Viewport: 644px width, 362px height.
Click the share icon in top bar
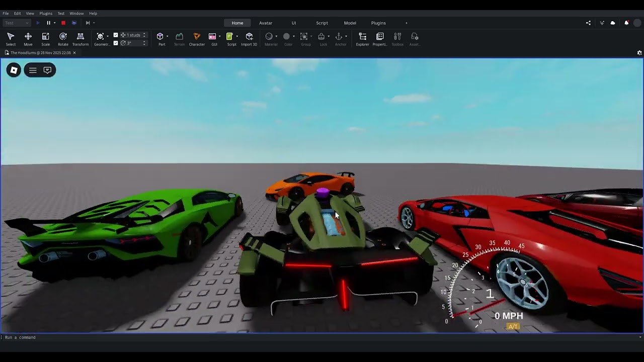(588, 23)
